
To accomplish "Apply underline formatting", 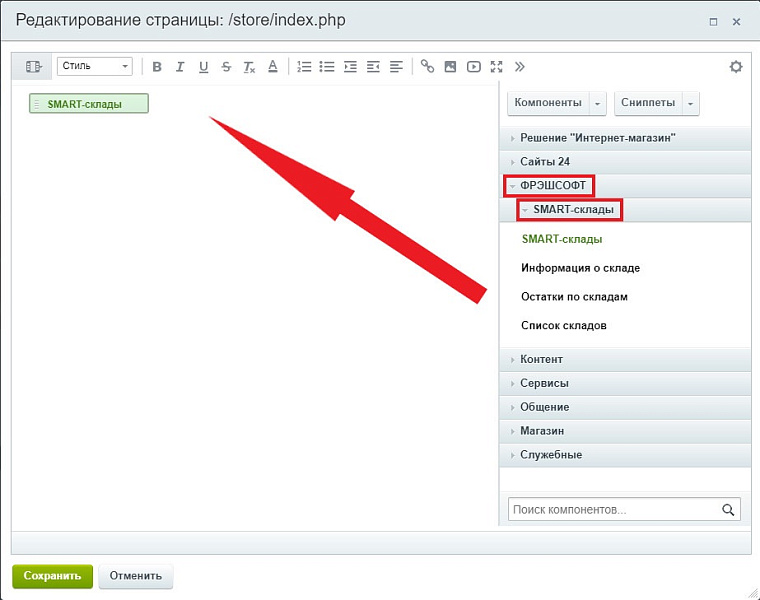I will tap(203, 67).
